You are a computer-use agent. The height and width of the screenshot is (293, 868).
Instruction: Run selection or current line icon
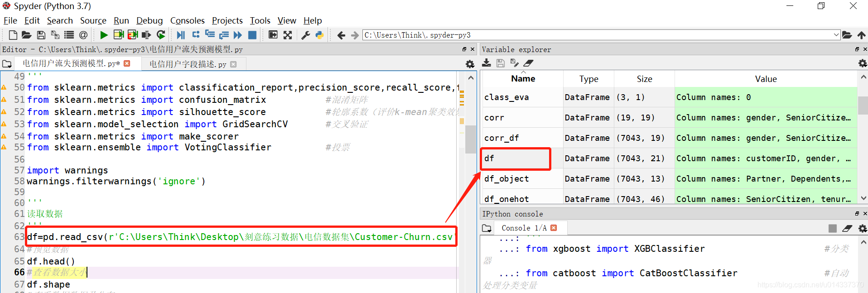click(146, 35)
